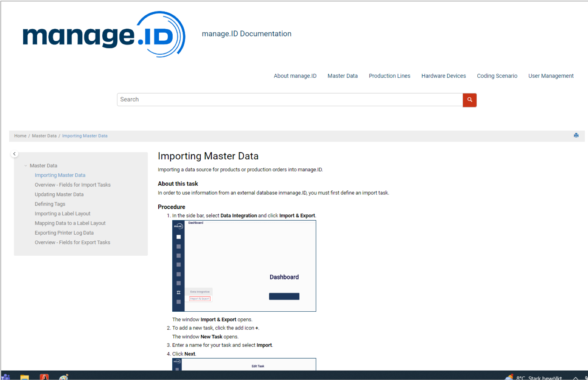Print the documentation page

(576, 136)
